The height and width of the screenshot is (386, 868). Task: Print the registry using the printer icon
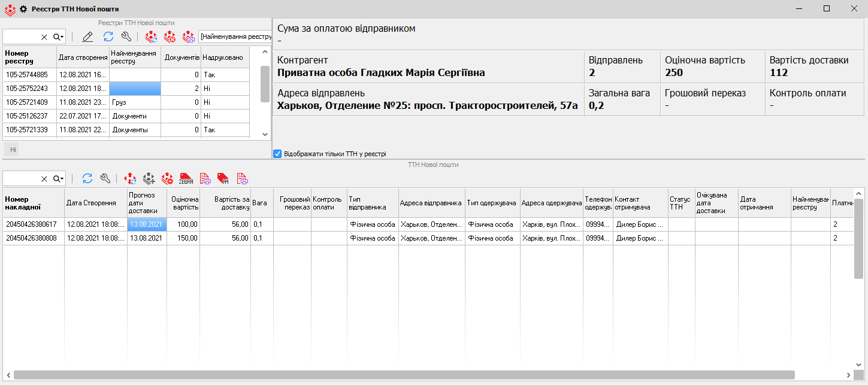tap(189, 37)
